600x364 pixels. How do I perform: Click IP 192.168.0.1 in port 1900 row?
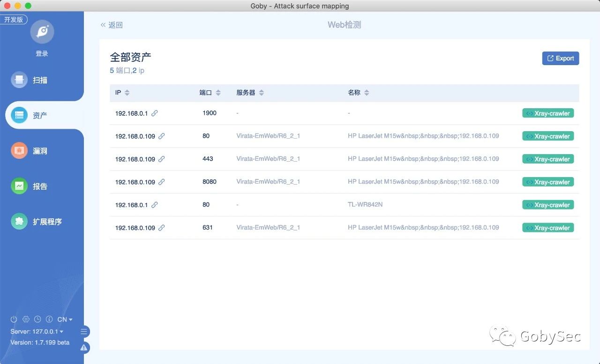(131, 113)
